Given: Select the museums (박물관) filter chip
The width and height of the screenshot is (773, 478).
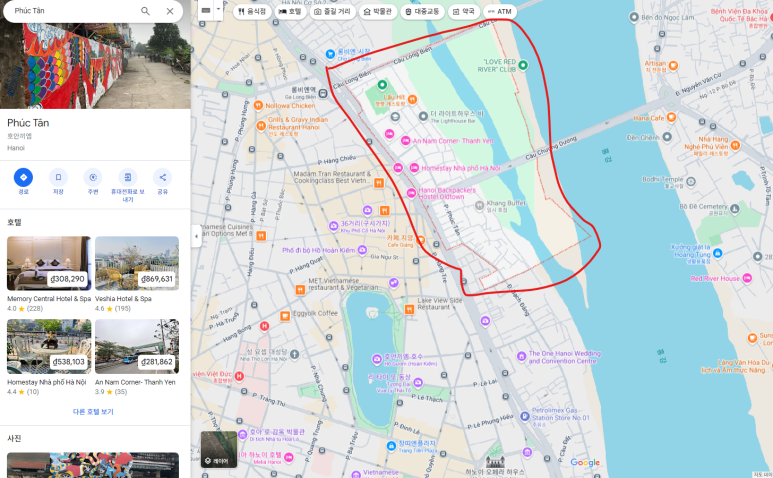Looking at the screenshot, I should [378, 12].
